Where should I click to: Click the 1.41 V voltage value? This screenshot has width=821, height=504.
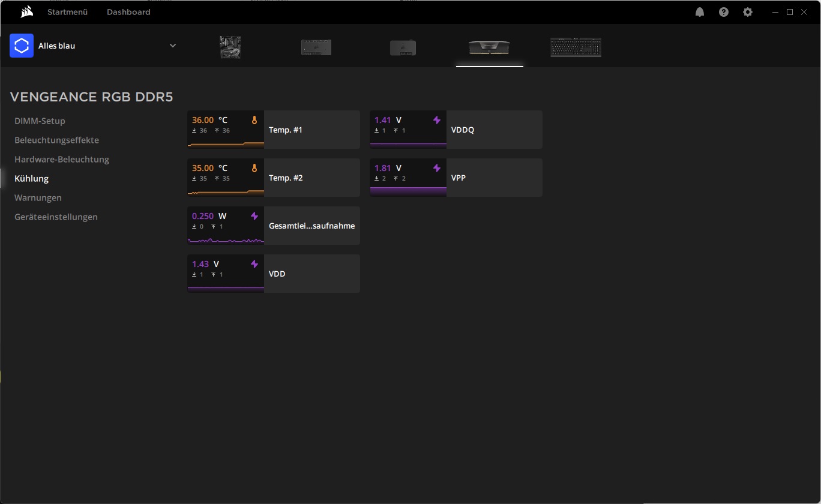388,120
